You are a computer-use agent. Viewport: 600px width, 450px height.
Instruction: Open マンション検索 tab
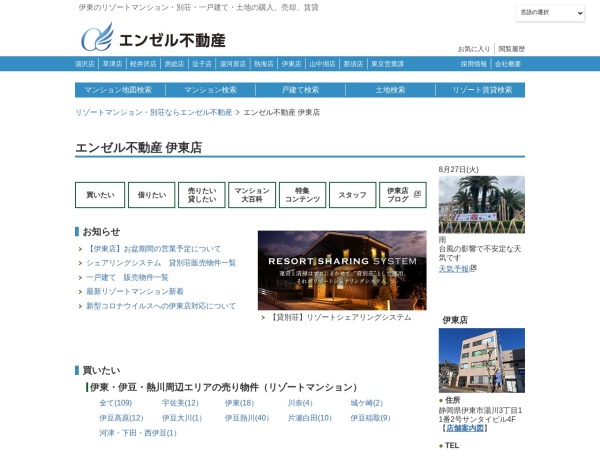pyautogui.click(x=210, y=90)
